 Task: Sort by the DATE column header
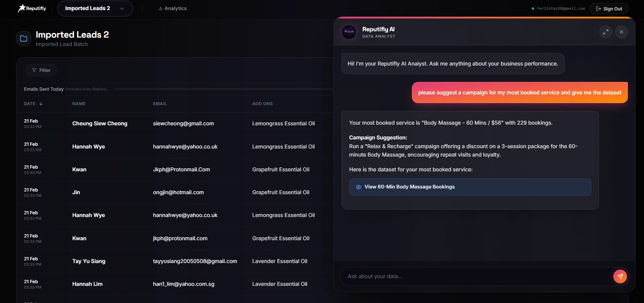coord(33,104)
